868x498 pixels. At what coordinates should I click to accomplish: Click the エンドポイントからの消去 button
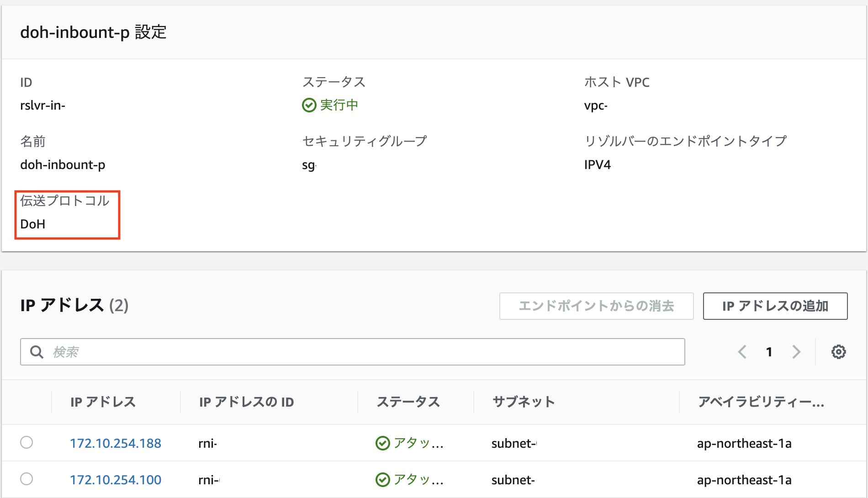(x=596, y=306)
